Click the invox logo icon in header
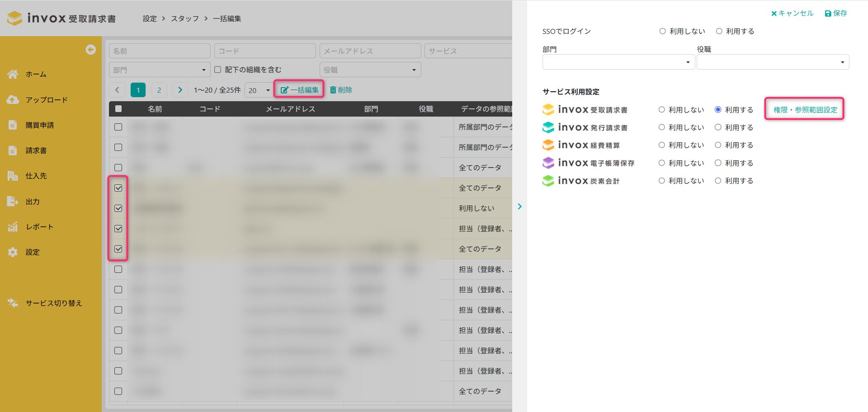This screenshot has width=868, height=412. tap(14, 18)
